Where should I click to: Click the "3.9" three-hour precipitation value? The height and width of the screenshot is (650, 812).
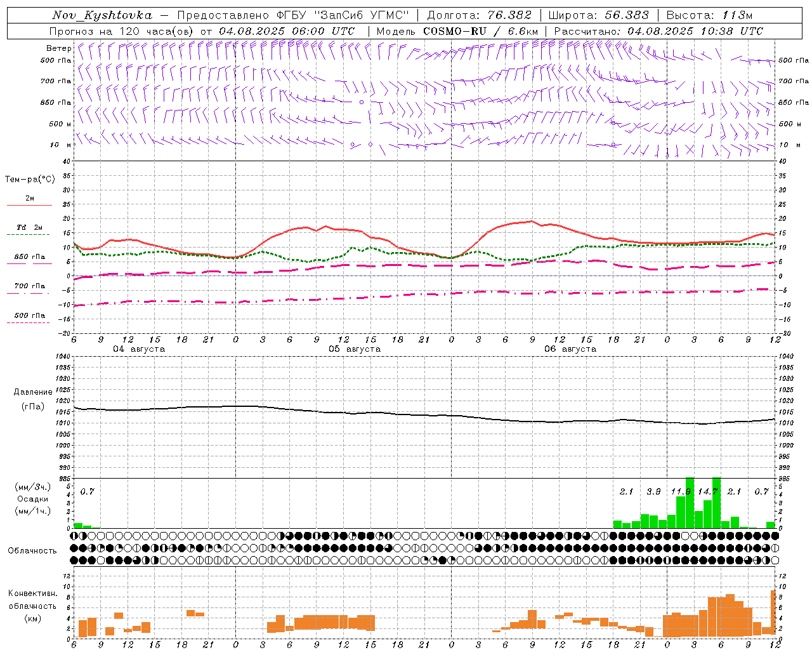653,492
